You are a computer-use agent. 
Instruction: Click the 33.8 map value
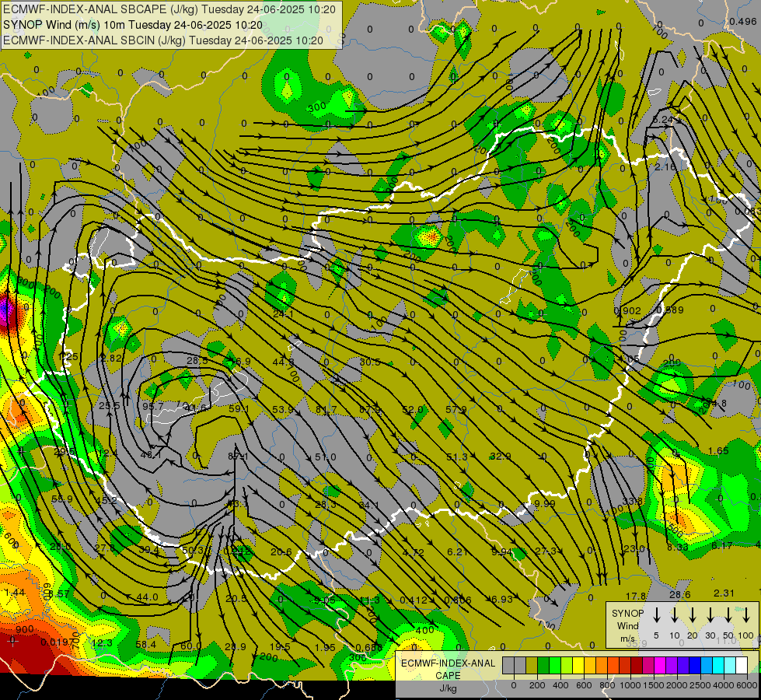pos(633,502)
